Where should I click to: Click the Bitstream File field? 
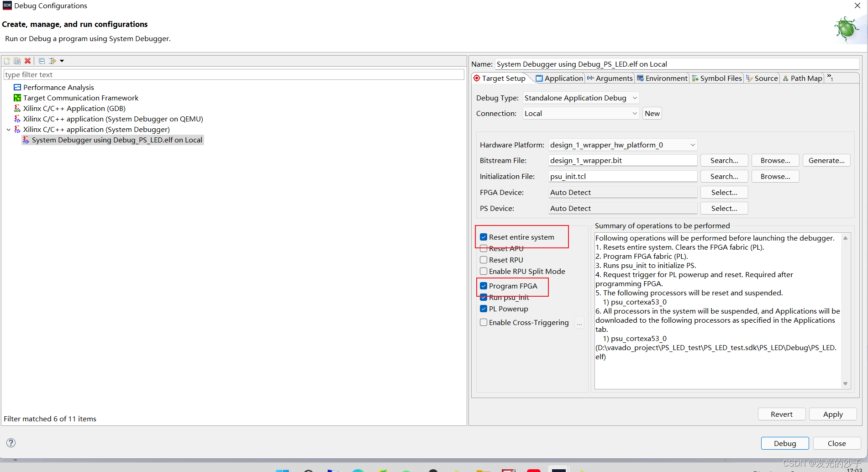(x=623, y=160)
